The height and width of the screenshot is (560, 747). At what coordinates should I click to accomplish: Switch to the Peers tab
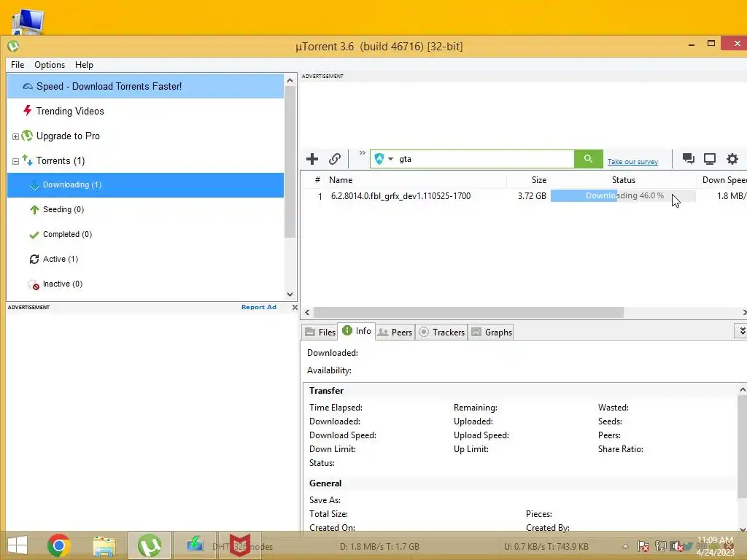(395, 332)
